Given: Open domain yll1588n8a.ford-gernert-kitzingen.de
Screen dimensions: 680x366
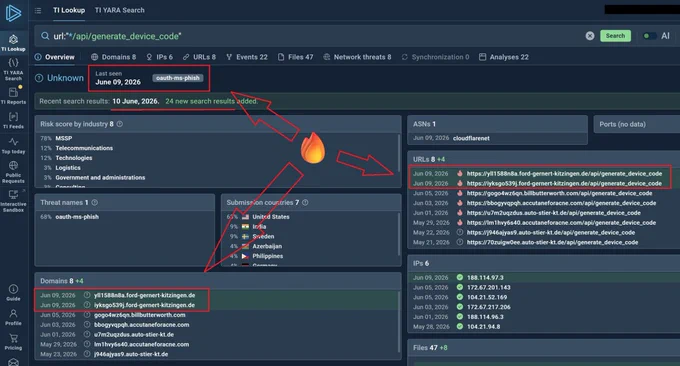Looking at the screenshot, I should point(144,295).
